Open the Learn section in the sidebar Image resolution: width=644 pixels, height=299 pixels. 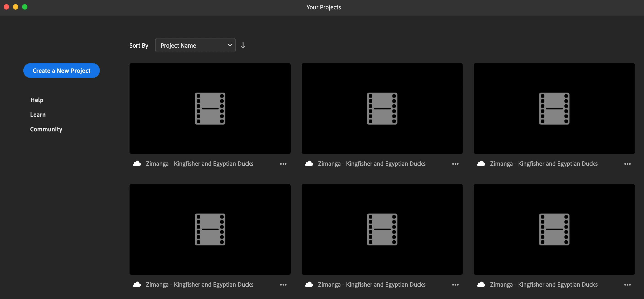(38, 115)
